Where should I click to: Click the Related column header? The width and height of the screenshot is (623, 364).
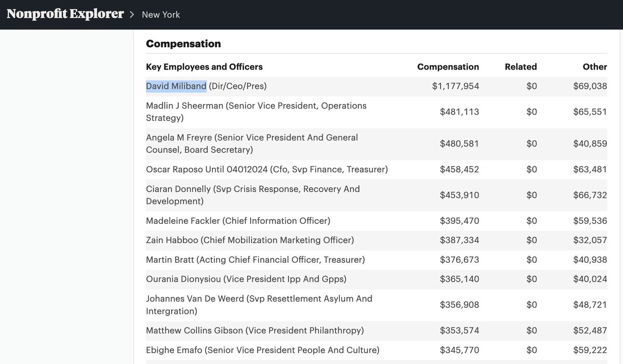[521, 66]
